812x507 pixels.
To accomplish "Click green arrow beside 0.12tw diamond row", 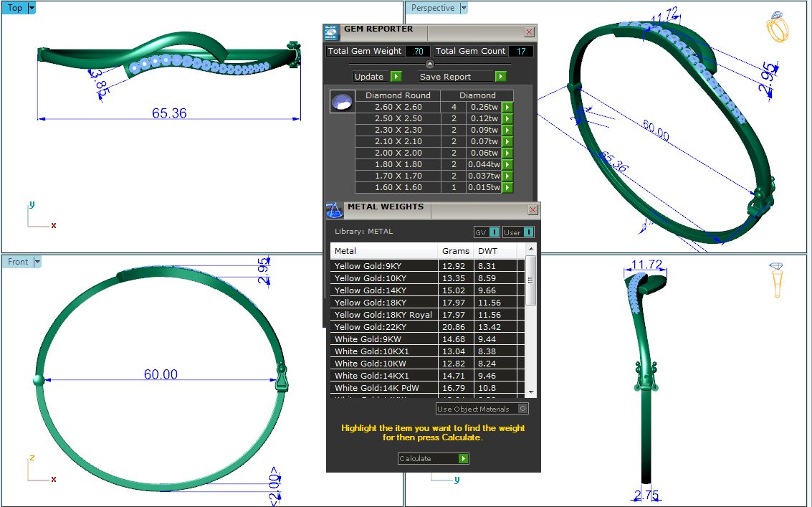I will pyautogui.click(x=507, y=118).
